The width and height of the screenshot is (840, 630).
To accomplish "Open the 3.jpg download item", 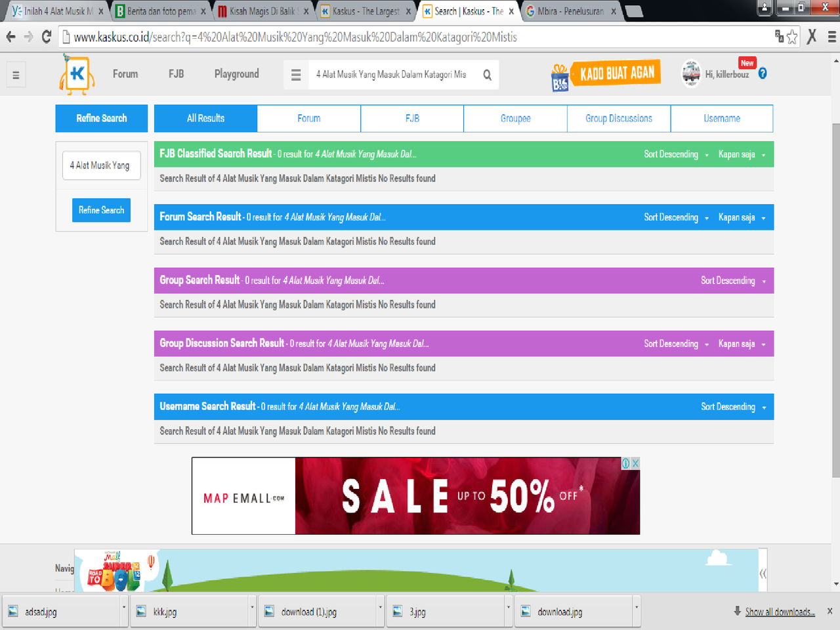I will [x=446, y=612].
